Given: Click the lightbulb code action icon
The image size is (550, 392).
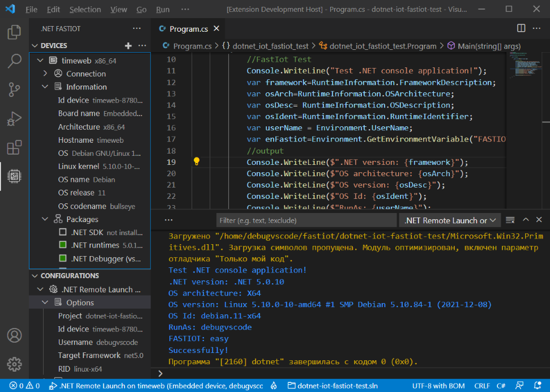Looking at the screenshot, I should point(197,162).
